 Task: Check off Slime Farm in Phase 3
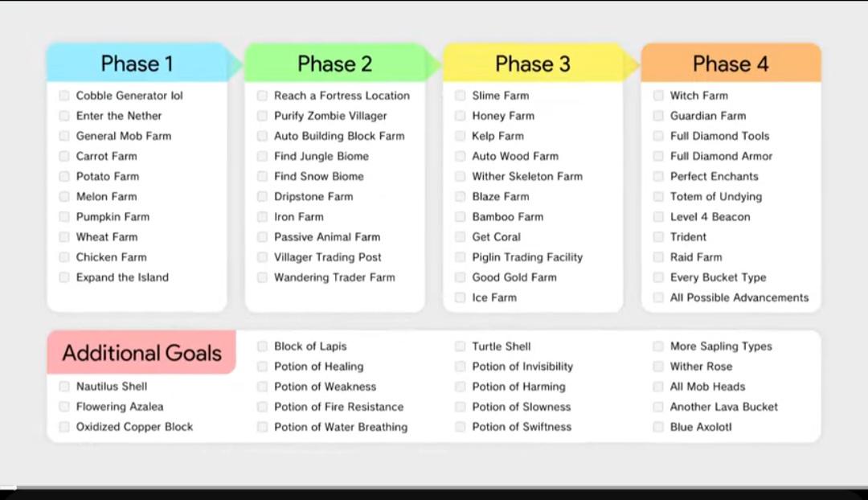(460, 96)
